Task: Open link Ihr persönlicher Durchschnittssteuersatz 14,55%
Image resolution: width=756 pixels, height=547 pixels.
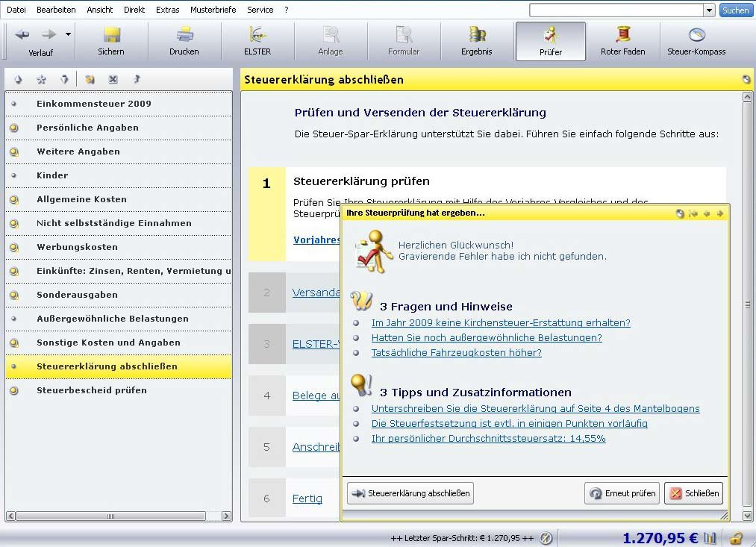Action: coord(488,439)
